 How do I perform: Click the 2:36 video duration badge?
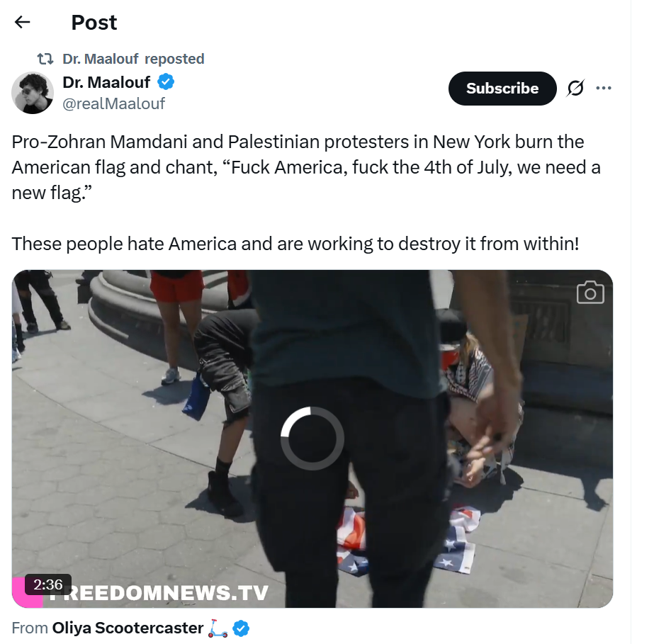[48, 584]
